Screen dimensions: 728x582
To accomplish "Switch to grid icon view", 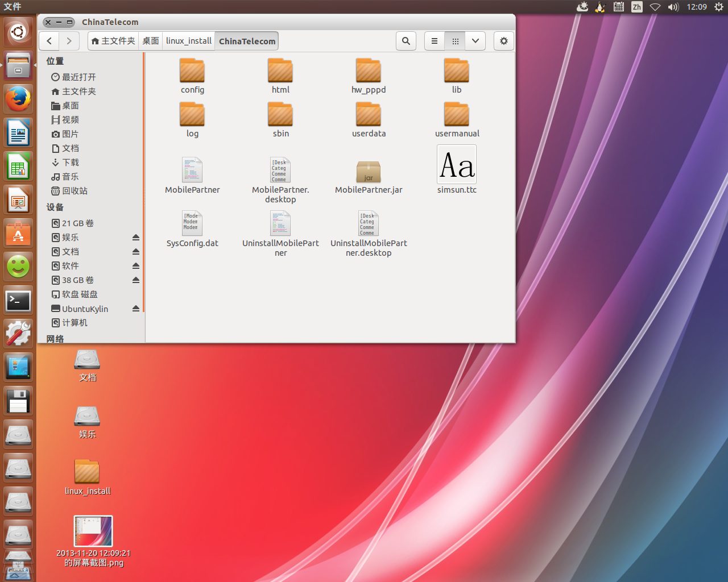I will coord(455,41).
